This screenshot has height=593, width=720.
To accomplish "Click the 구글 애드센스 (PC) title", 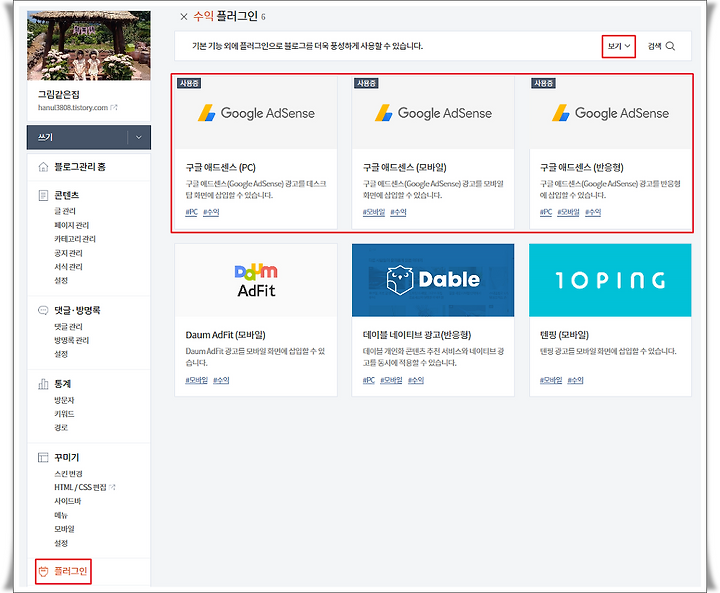I will tap(221, 167).
